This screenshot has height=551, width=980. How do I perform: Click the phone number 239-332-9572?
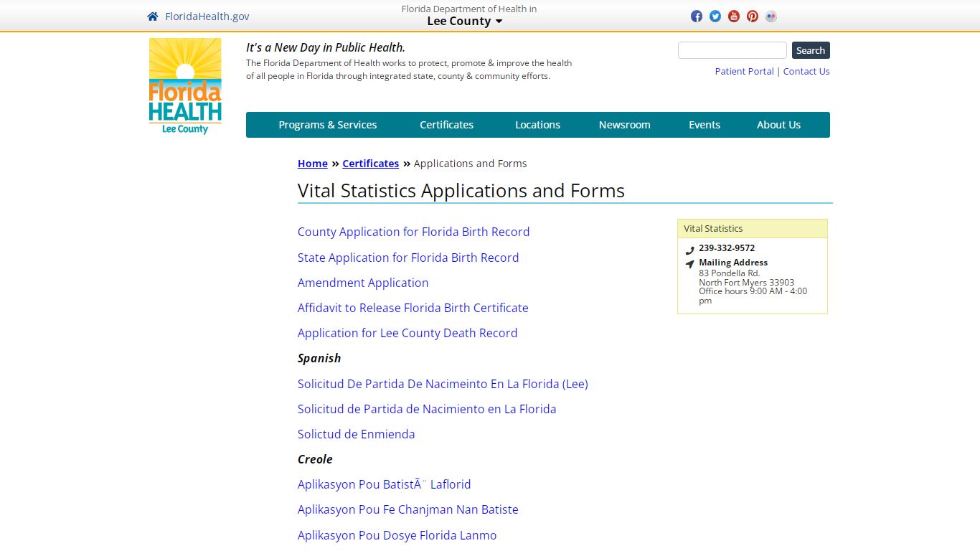pyautogui.click(x=727, y=248)
